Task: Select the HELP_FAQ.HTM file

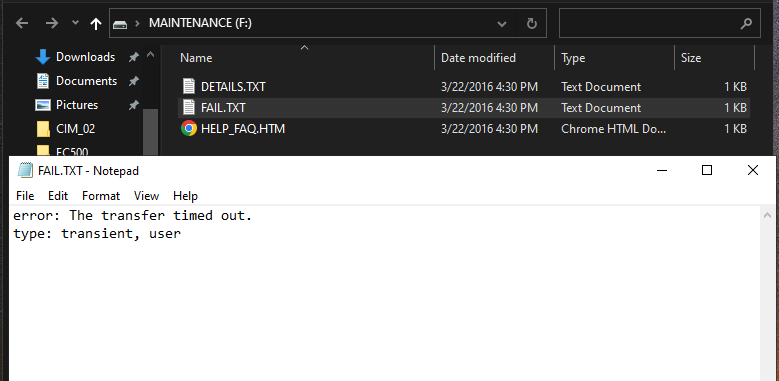Action: click(242, 129)
